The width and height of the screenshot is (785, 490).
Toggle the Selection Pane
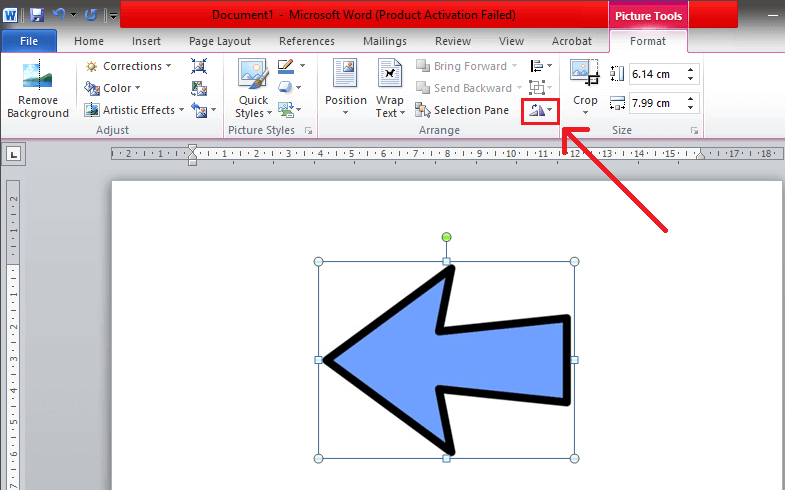462,110
